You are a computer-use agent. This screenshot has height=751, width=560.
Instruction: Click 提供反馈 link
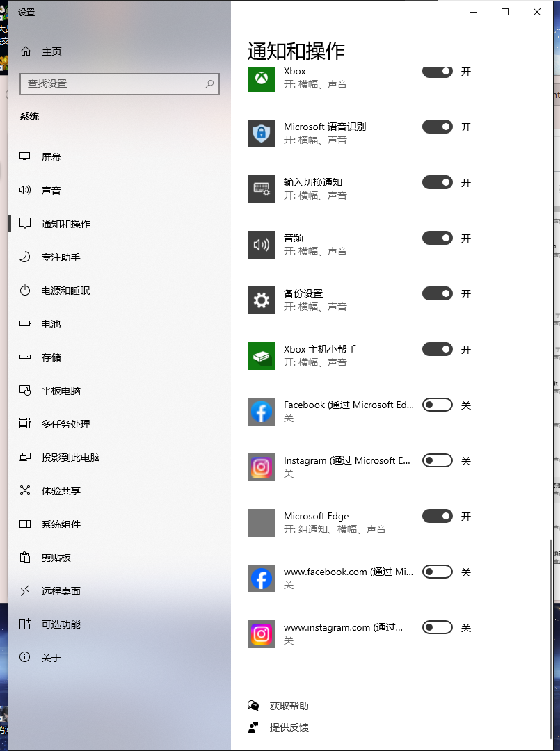289,727
